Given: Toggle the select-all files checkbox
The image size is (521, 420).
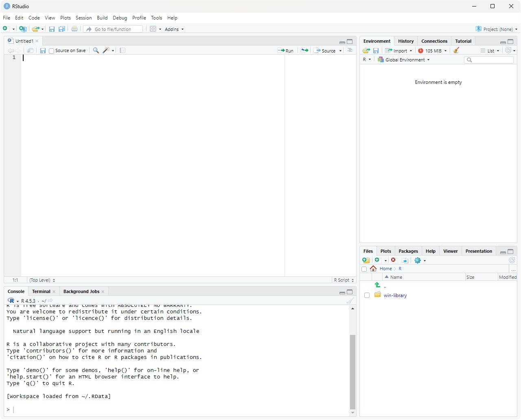Looking at the screenshot, I should 364,269.
